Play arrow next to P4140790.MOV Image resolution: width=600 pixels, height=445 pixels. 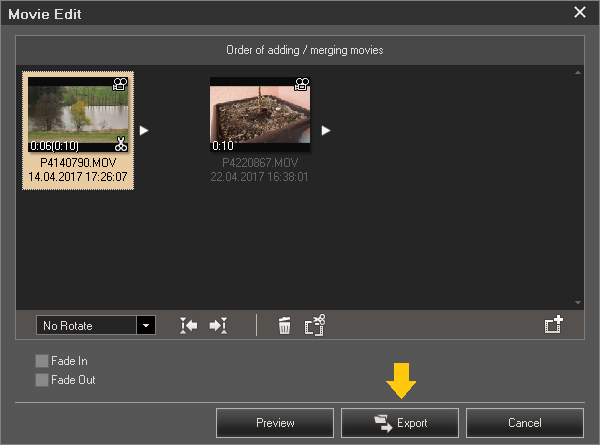click(x=144, y=130)
